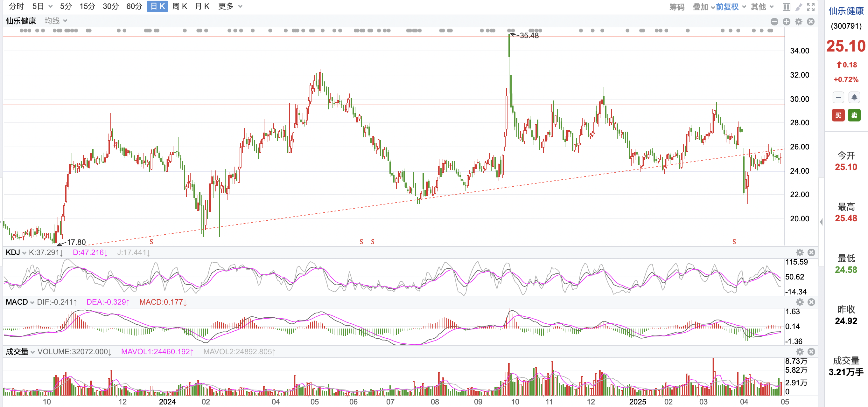Switch to 周K weekly chart tab

click(179, 6)
